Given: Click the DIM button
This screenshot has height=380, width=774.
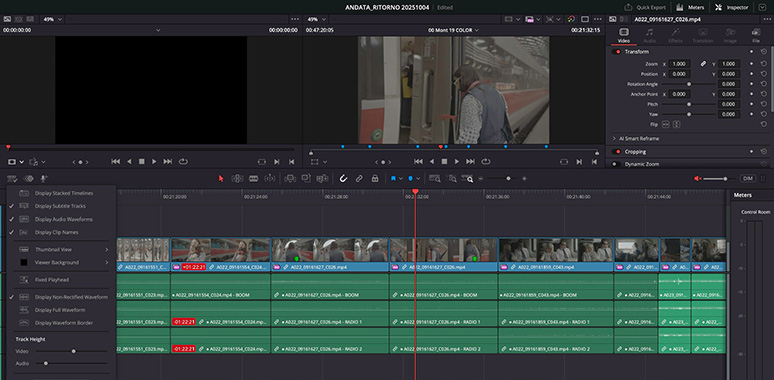Looking at the screenshot, I should pyautogui.click(x=747, y=178).
